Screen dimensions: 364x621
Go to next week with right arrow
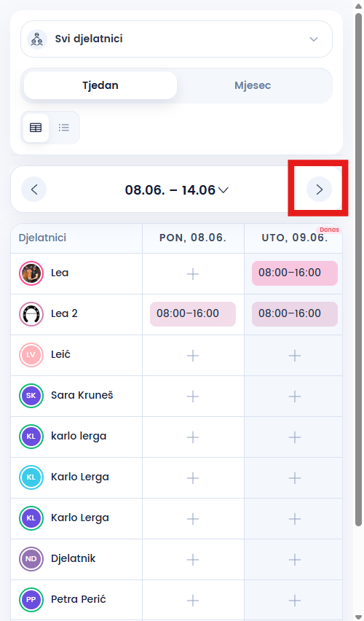[x=319, y=190]
